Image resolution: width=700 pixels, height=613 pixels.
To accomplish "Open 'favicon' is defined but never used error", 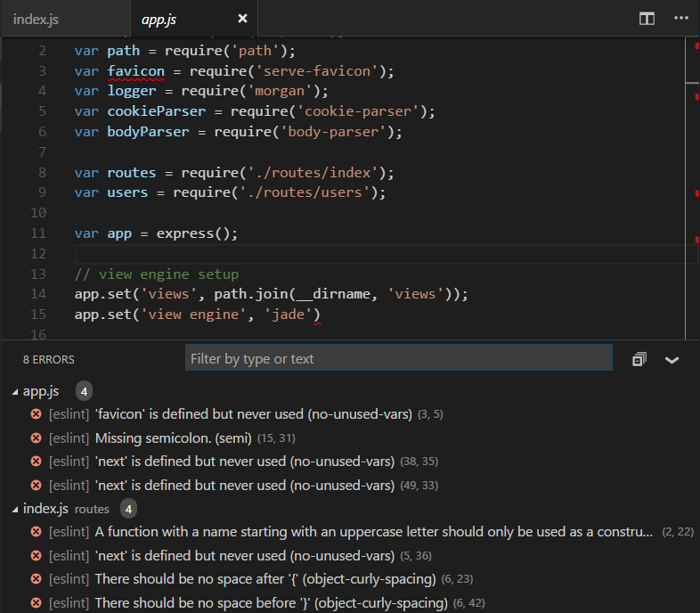I will coord(254,414).
